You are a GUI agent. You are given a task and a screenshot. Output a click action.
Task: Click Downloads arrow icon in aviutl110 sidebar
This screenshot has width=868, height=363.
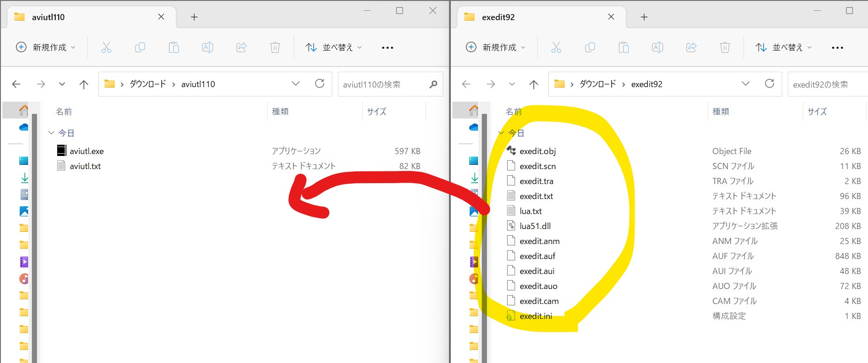(24, 178)
